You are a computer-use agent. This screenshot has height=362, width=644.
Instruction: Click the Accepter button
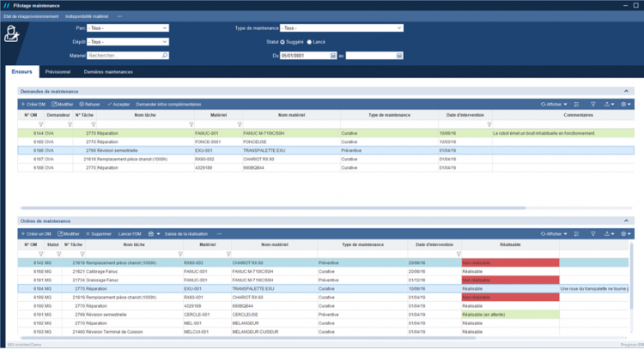(118, 104)
